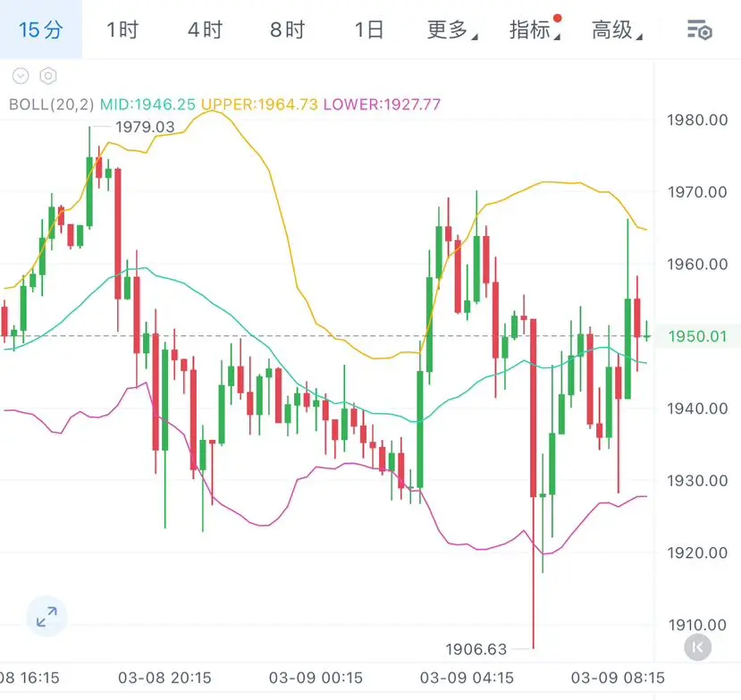Open BOLL indicator hexagon settings icon
The height and width of the screenshot is (700, 741).
tap(48, 77)
